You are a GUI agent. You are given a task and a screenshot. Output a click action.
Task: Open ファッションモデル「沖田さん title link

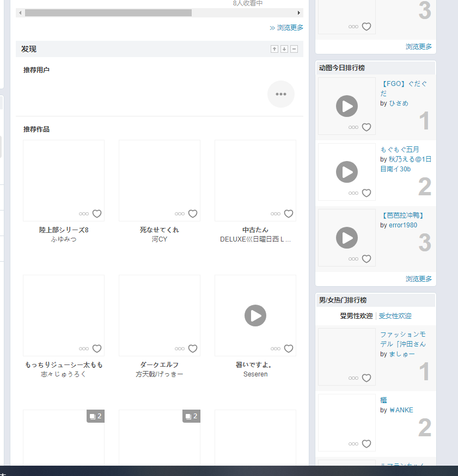(x=403, y=339)
